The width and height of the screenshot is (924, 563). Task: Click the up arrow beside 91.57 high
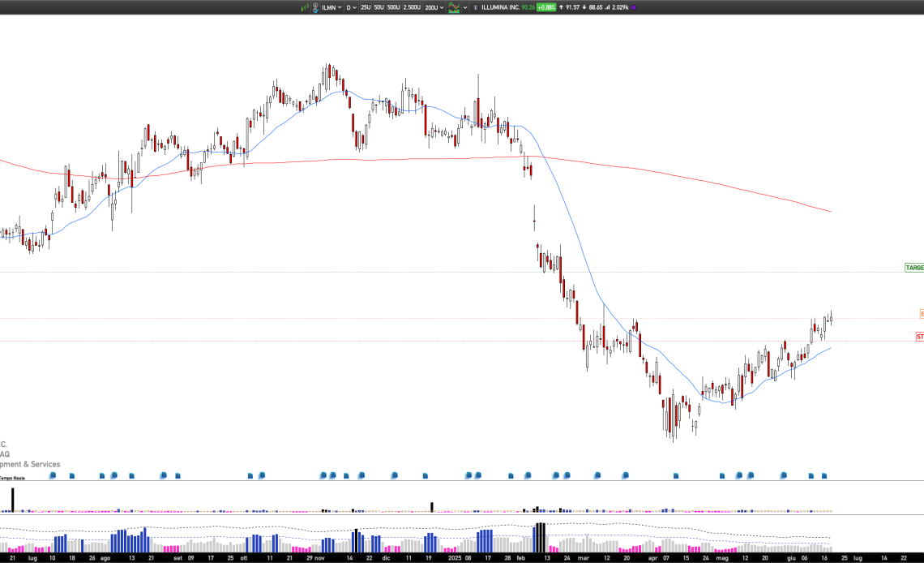[x=562, y=7]
